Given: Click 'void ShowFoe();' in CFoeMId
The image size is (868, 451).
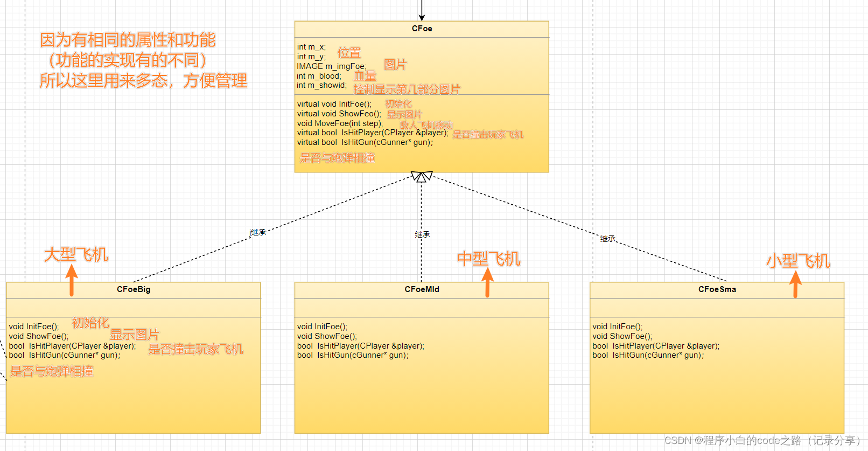Looking at the screenshot, I should point(327,336).
